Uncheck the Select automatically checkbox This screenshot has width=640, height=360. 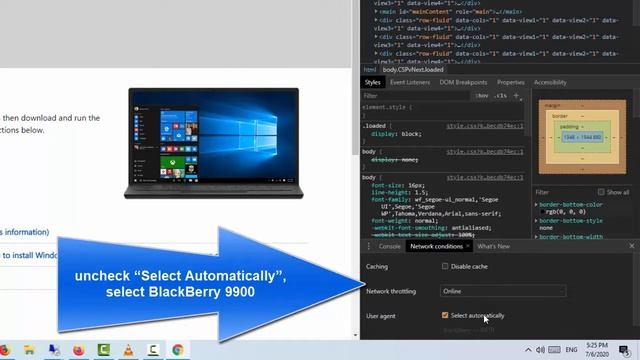445,315
